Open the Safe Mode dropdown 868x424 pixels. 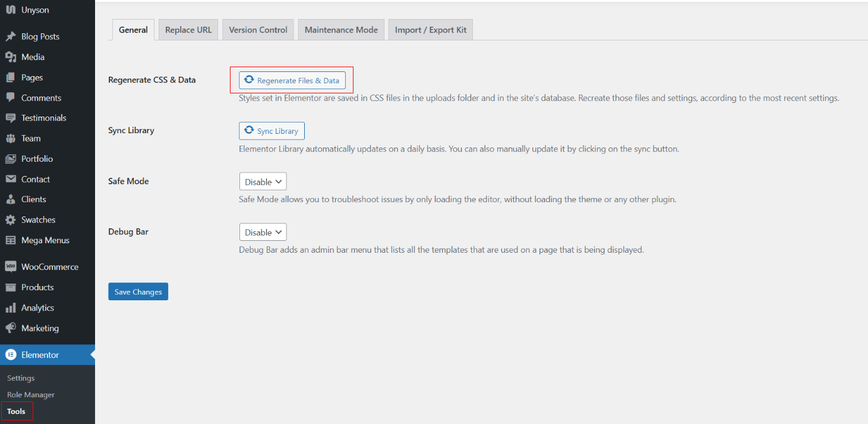pos(263,182)
